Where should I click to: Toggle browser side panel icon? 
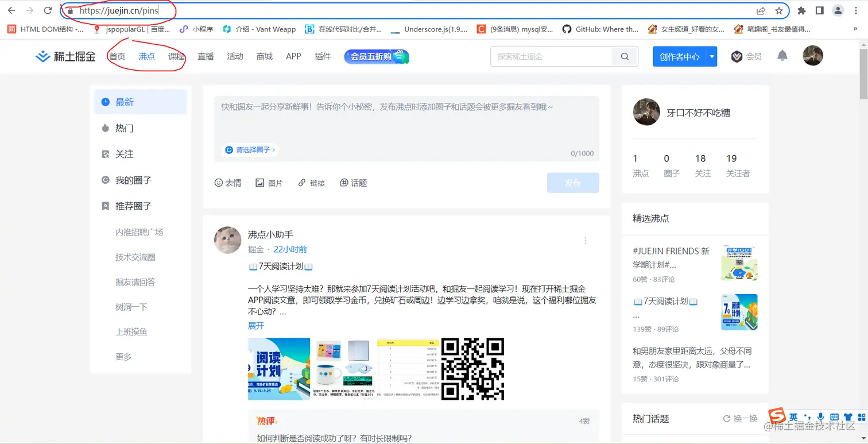[x=820, y=10]
